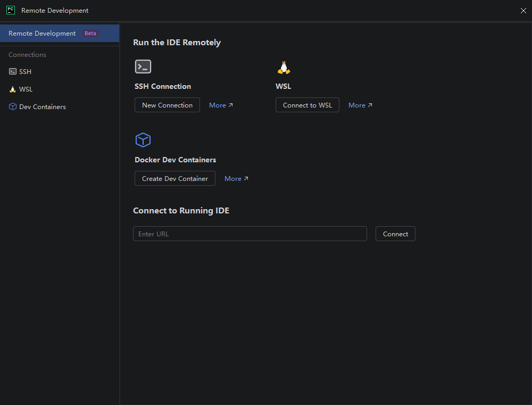Click the Connect to WSL button
Viewport: 532px width, 405px height.
307,105
